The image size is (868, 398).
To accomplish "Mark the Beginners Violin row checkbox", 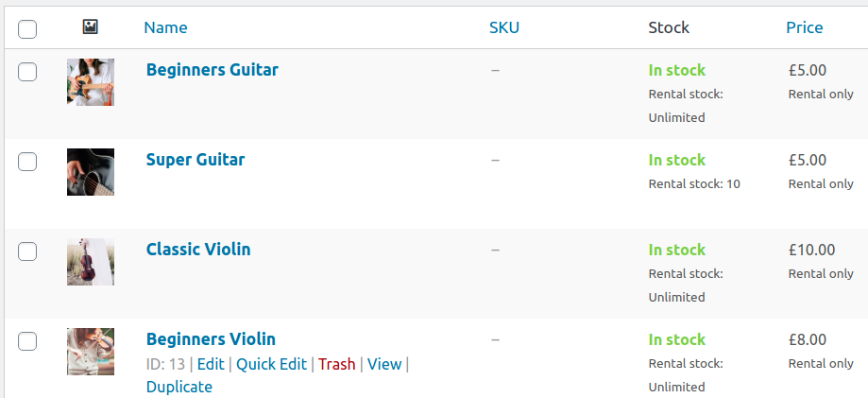I will pos(27,341).
